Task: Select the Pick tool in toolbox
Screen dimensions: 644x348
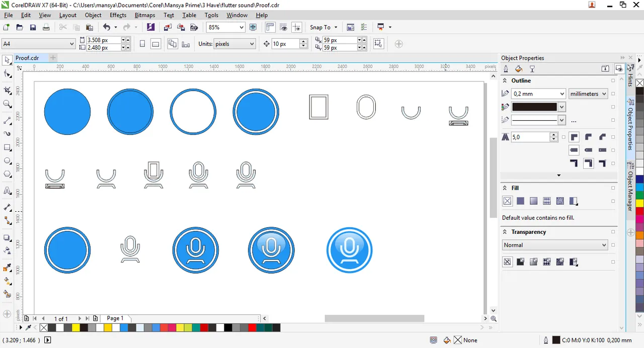Action: coord(7,60)
